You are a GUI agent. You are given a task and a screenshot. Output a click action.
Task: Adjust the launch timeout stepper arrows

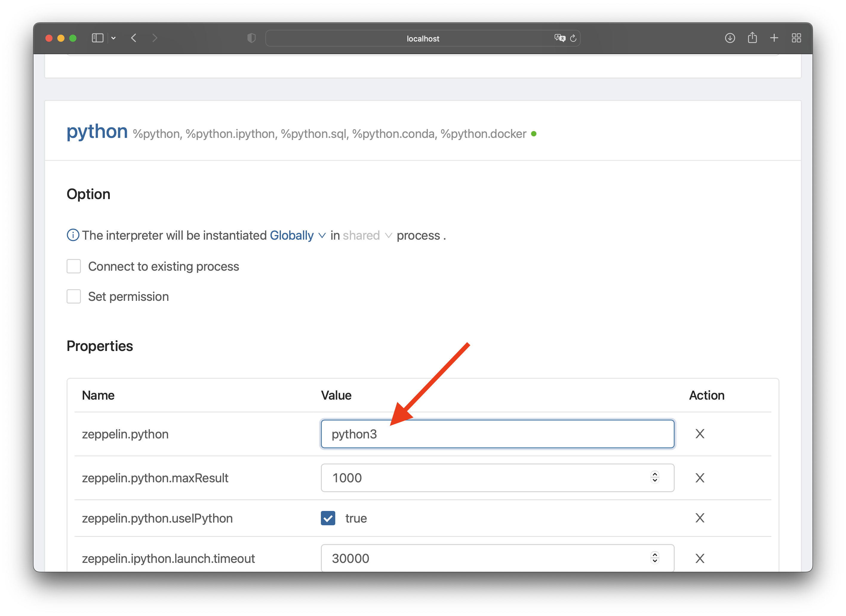click(655, 558)
